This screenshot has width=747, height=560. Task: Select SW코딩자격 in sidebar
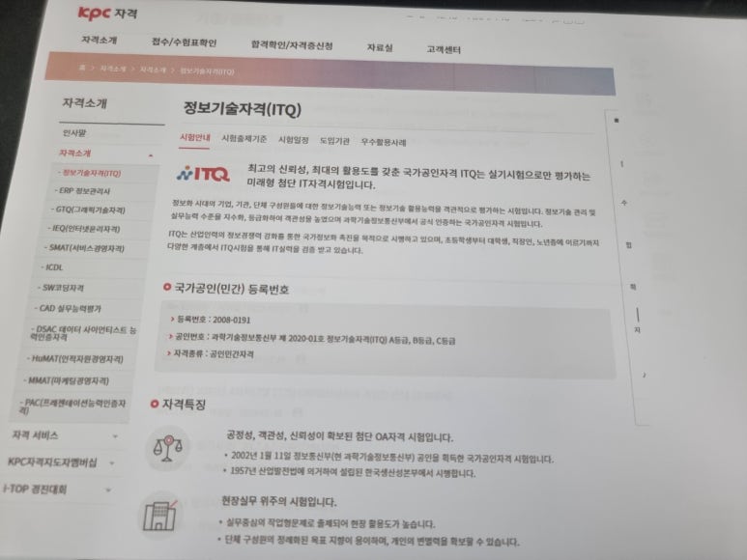61,288
